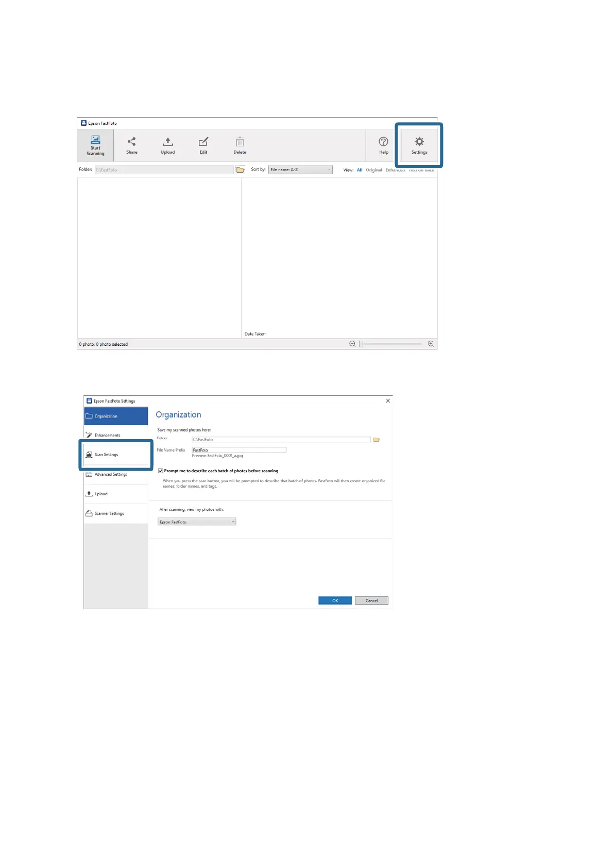This screenshot has width=613, height=868.
Task: Click the '0 photo, 0 photo selected' status text
Action: tap(103, 344)
